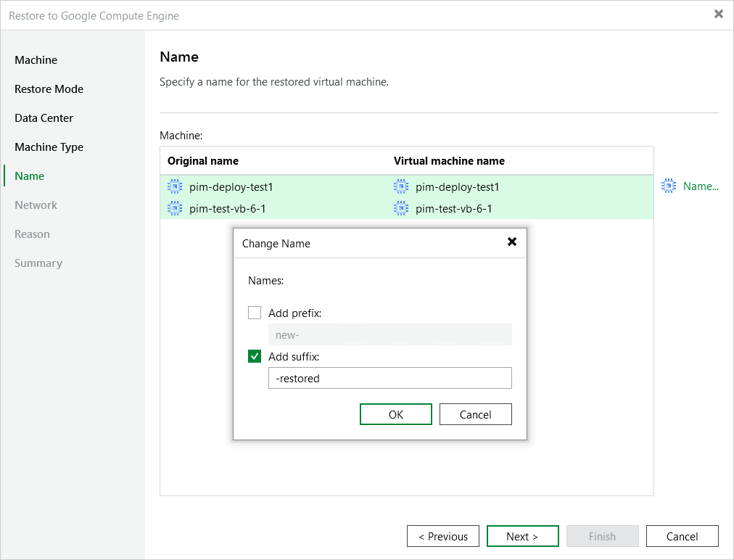Click the icon beside virtual machine name pim-deploy-test1
The width and height of the screenshot is (734, 560).
point(400,187)
